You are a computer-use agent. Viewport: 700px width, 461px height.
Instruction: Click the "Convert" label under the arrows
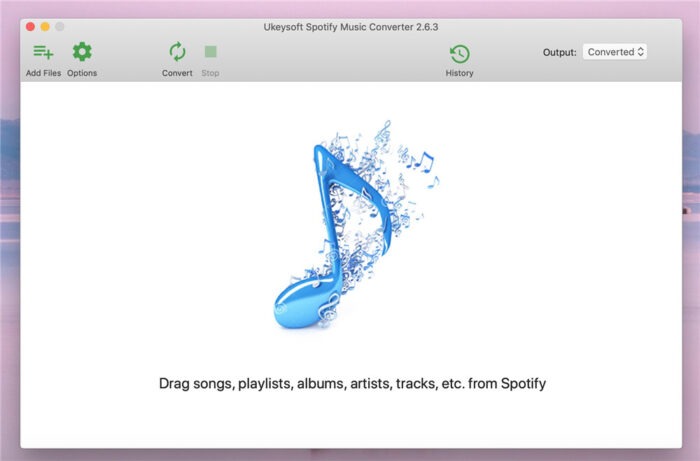pos(177,73)
